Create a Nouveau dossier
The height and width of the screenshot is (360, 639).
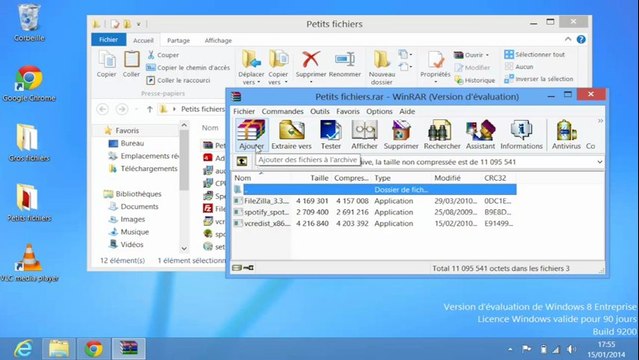382,68
